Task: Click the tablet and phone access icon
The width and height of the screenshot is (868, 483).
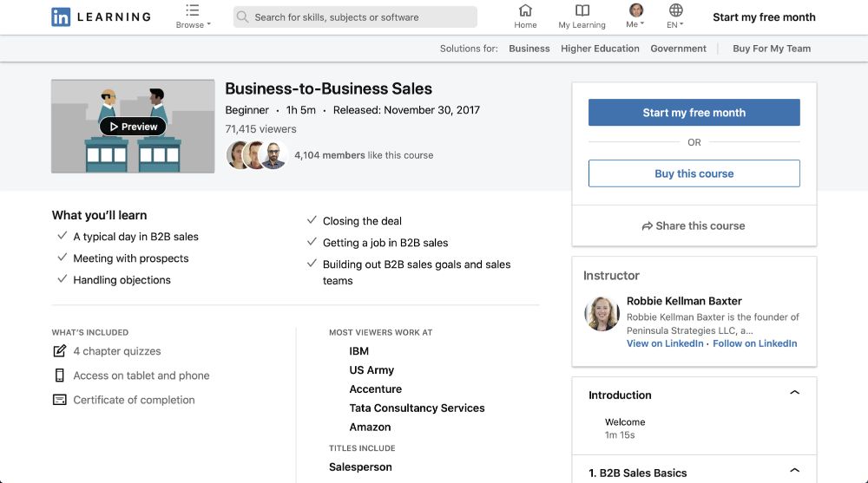Action: pyautogui.click(x=59, y=375)
